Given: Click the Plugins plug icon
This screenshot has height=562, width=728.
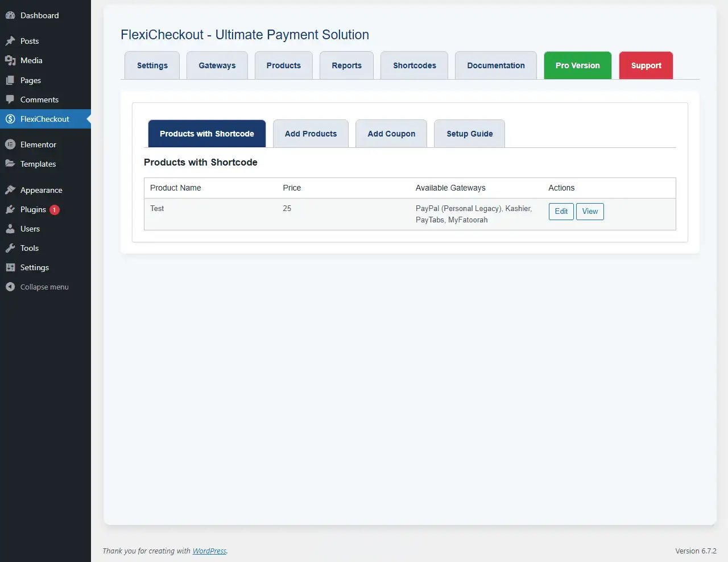Looking at the screenshot, I should [x=10, y=209].
